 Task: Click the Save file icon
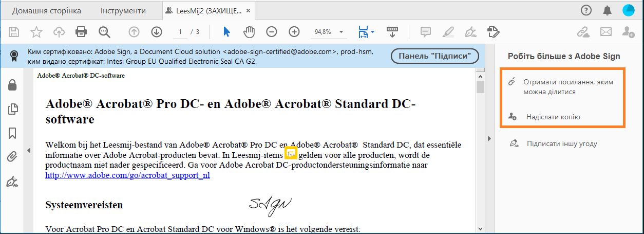[14, 32]
